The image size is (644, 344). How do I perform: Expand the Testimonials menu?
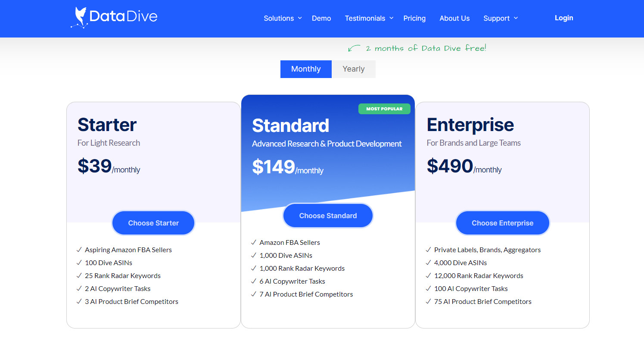click(x=365, y=18)
